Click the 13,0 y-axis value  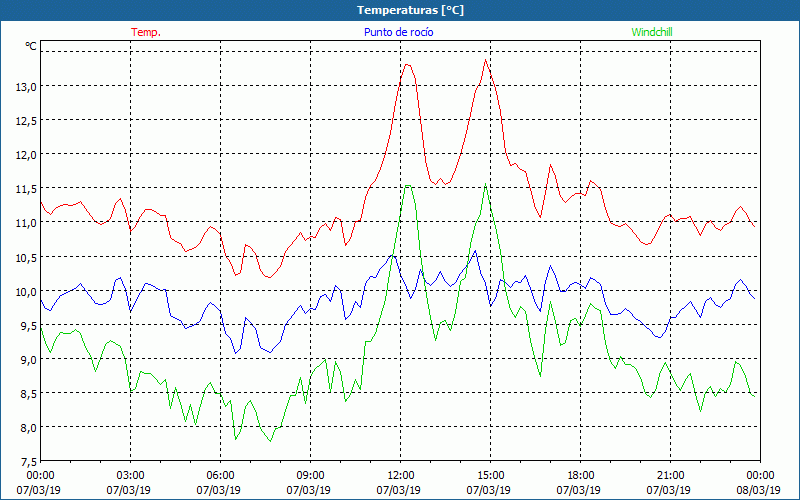click(x=26, y=87)
